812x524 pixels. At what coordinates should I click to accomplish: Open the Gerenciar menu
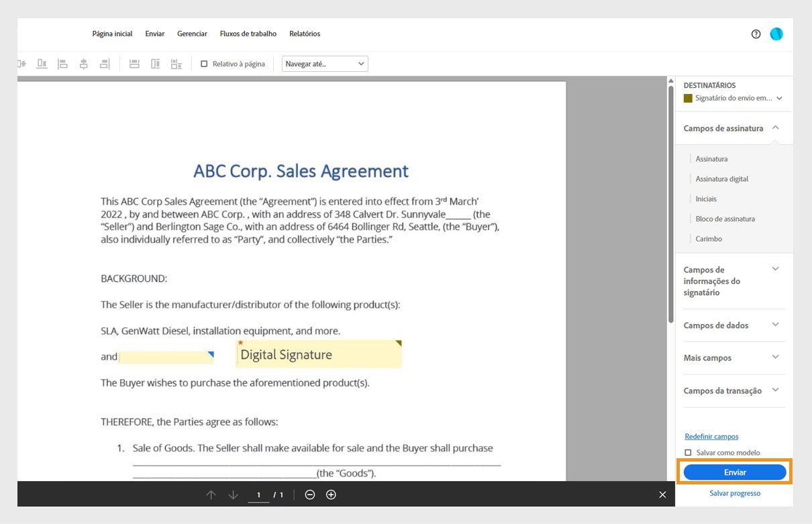click(x=192, y=34)
